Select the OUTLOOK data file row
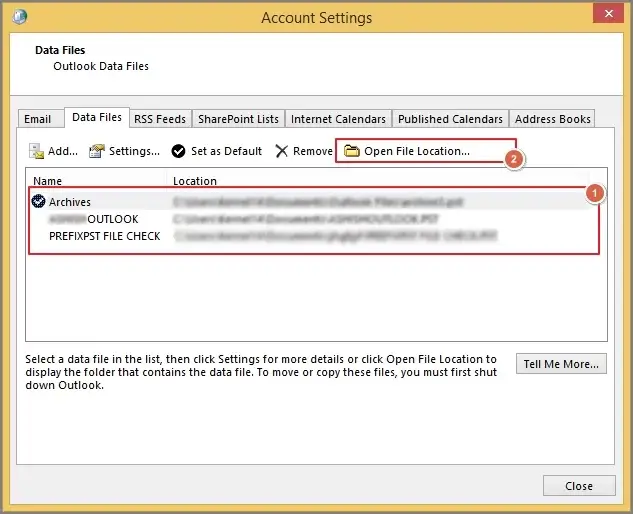 click(310, 218)
